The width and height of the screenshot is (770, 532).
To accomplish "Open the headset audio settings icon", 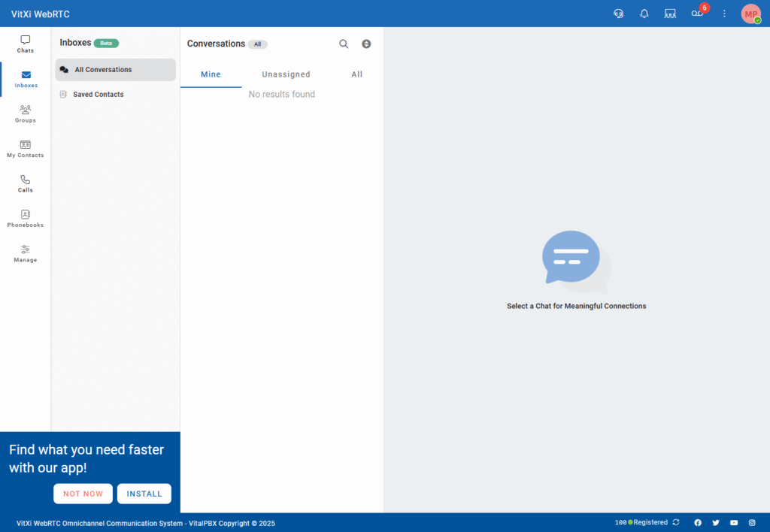I will 618,14.
